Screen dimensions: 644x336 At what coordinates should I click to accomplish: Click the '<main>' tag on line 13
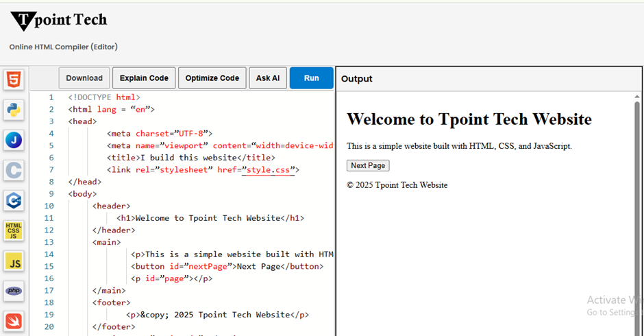point(107,242)
